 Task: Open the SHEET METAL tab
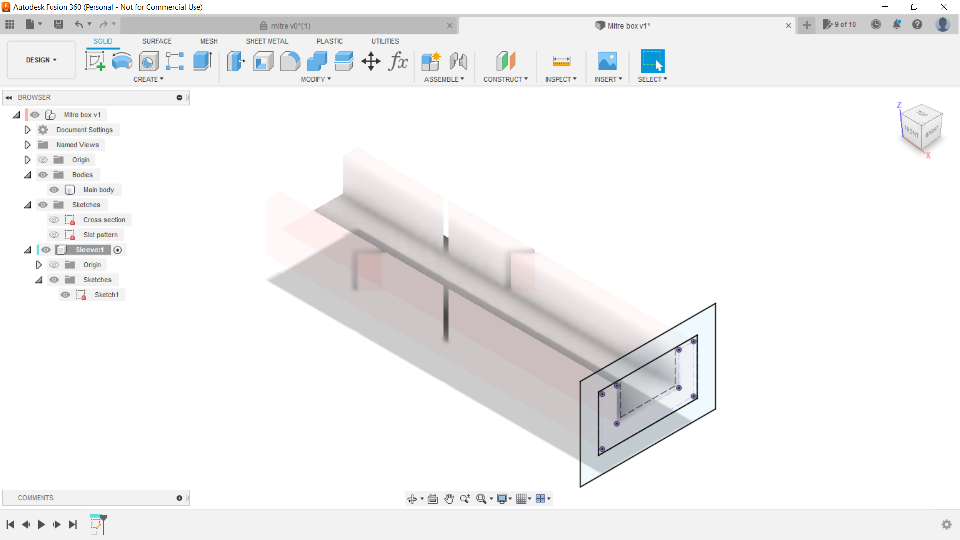tap(267, 41)
